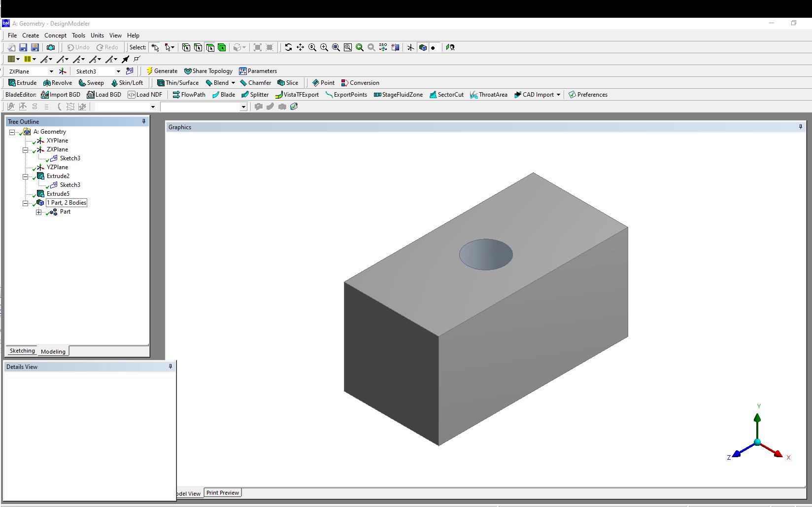Image resolution: width=812 pixels, height=507 pixels.
Task: Activate the Pan view tool
Action: pos(300,47)
